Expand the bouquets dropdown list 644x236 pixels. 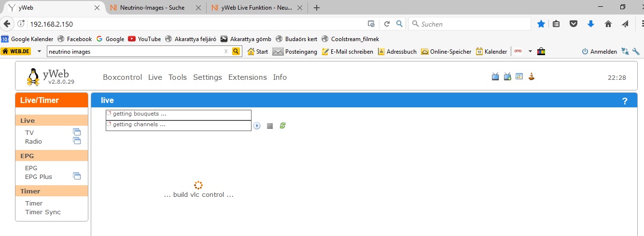[179, 115]
